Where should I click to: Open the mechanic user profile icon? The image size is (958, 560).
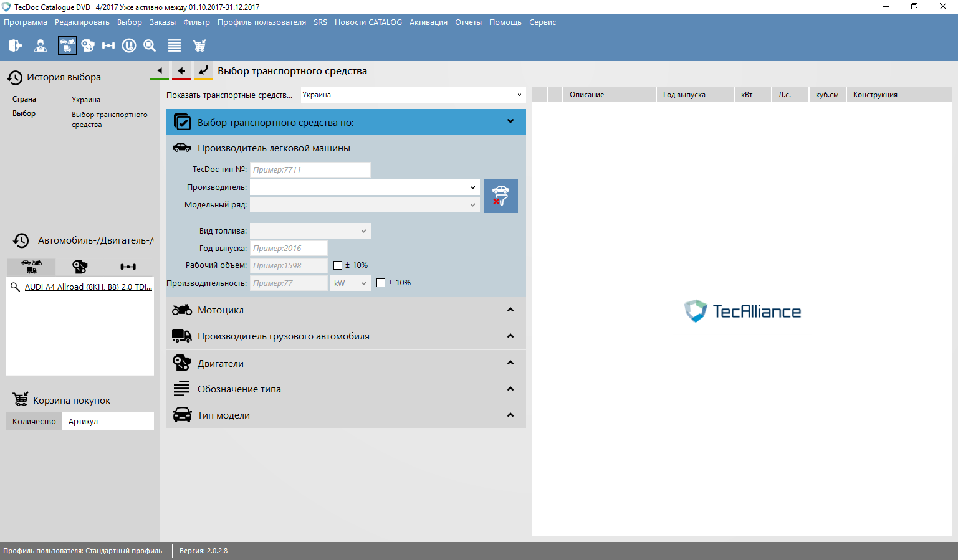41,45
